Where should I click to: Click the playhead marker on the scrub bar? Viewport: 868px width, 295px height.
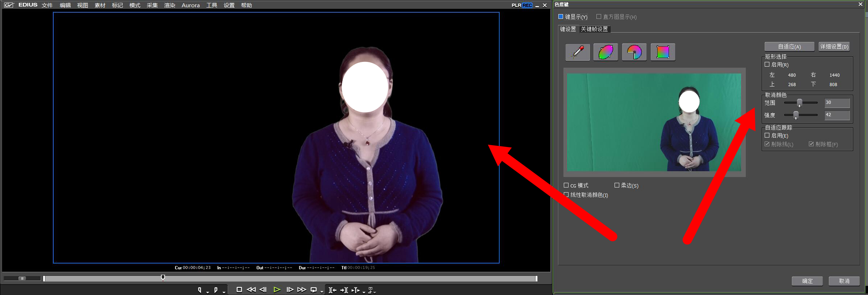[163, 278]
